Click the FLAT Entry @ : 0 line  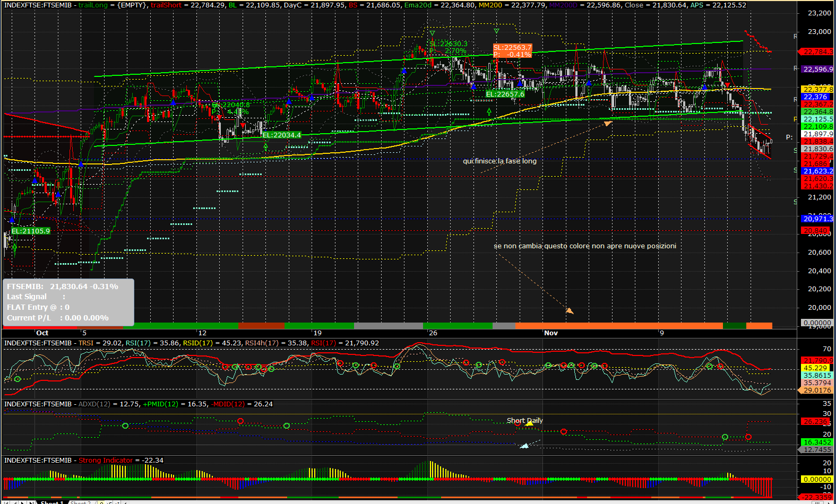38,307
